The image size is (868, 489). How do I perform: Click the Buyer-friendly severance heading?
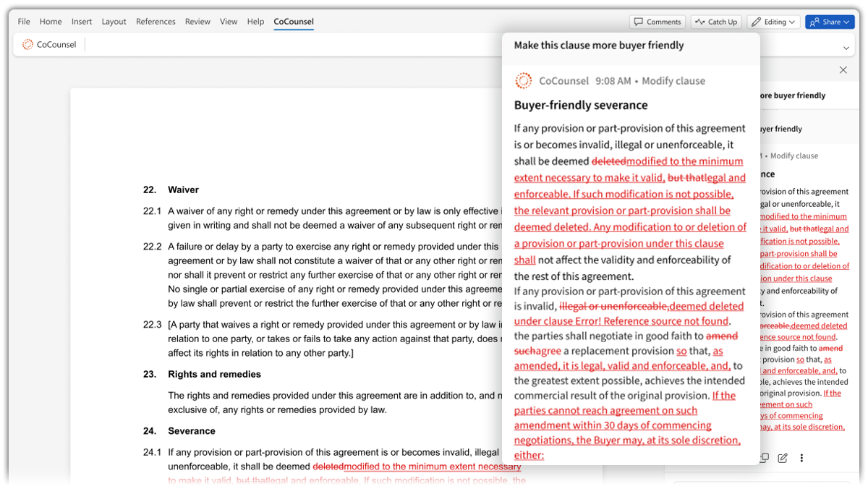581,106
